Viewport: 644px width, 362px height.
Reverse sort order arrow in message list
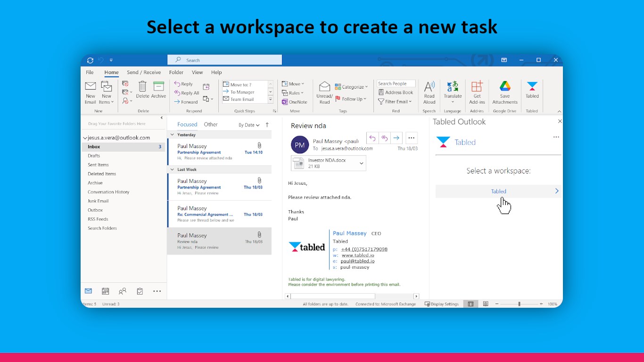click(267, 125)
